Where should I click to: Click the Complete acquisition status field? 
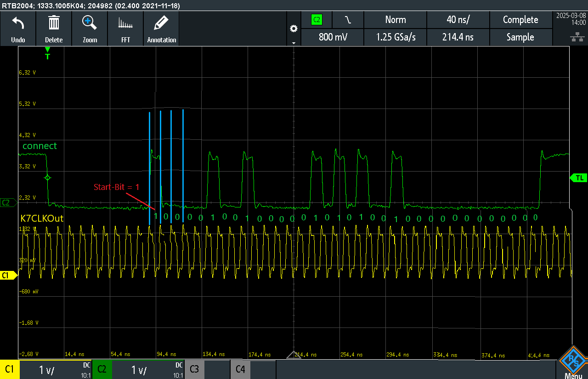coord(520,20)
